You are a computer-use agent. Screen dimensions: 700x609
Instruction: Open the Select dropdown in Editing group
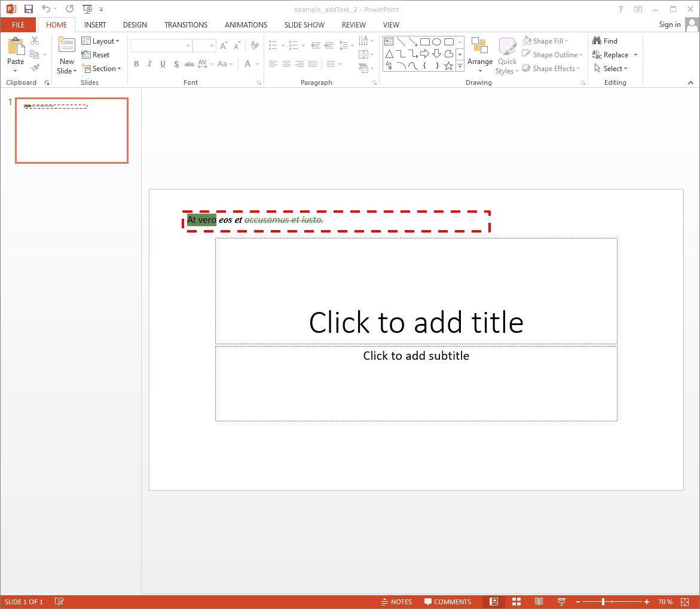(610, 68)
